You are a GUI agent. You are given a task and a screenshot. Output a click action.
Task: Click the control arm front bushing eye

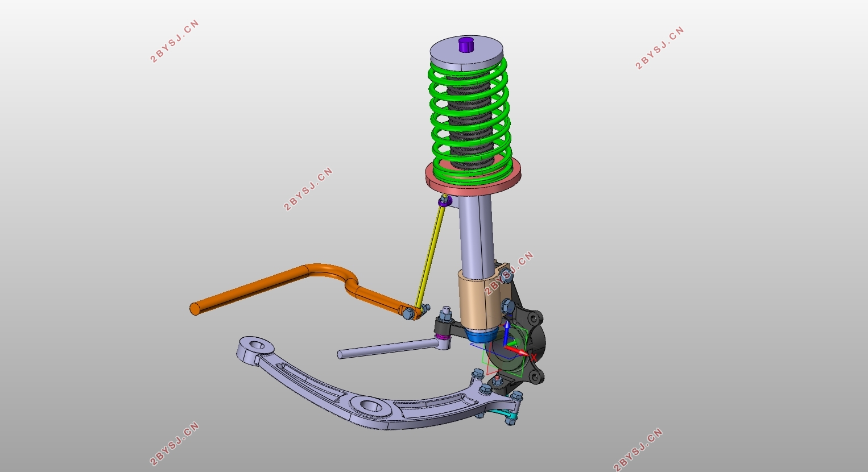coord(255,345)
